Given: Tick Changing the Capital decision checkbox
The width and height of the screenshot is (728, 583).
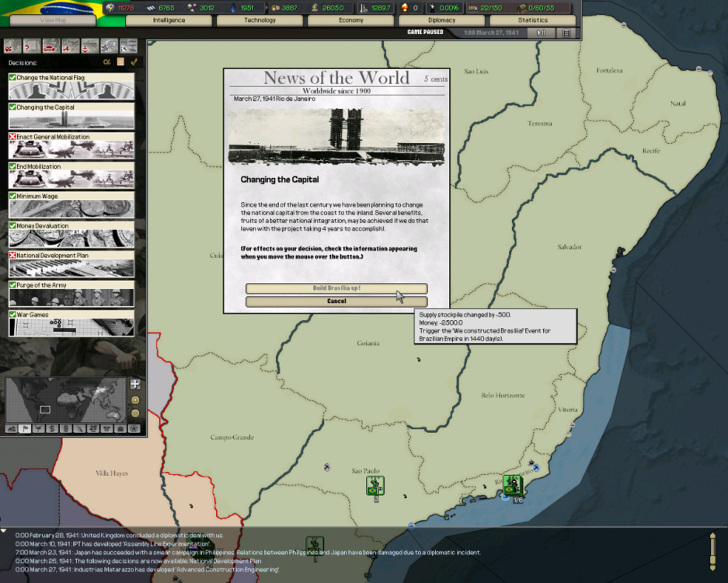Looking at the screenshot, I should [x=12, y=107].
